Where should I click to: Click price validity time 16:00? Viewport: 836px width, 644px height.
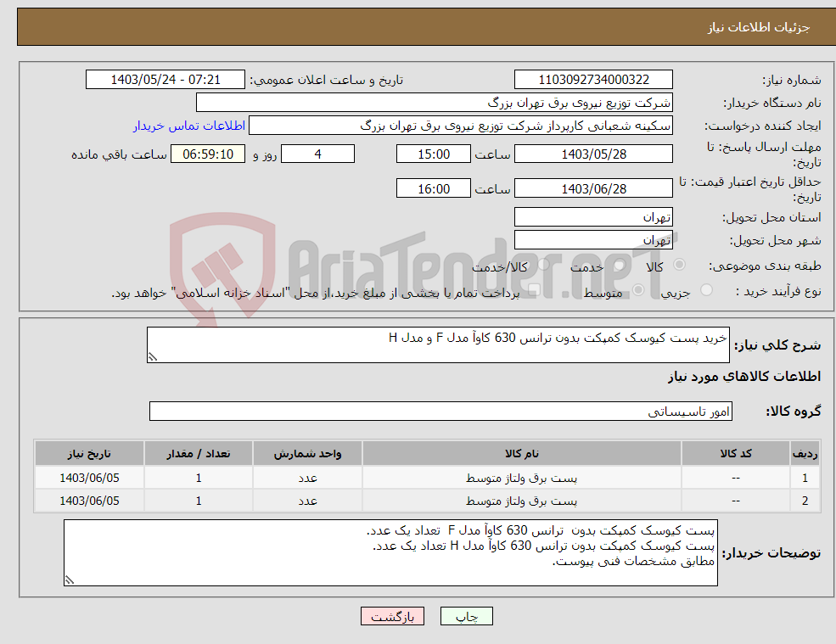tap(434, 188)
